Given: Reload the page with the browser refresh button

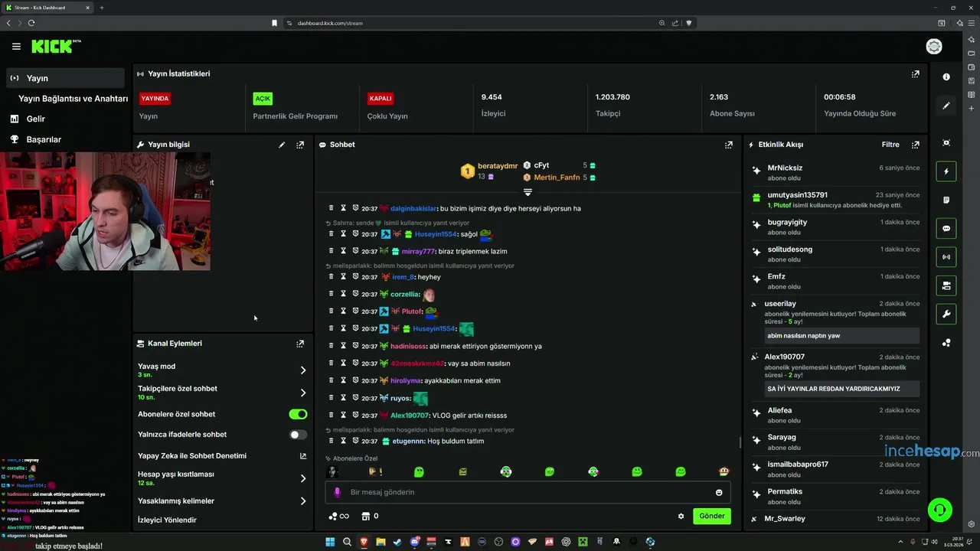Looking at the screenshot, I should (31, 23).
